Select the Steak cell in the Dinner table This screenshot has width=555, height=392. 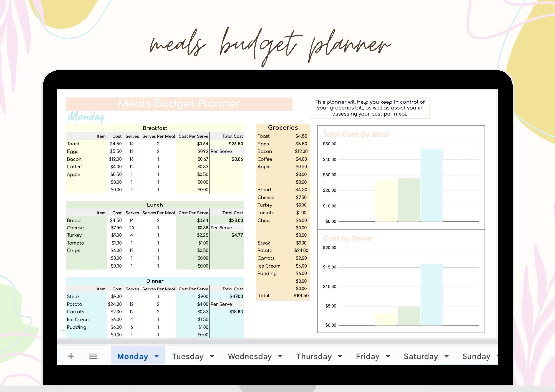(x=73, y=296)
